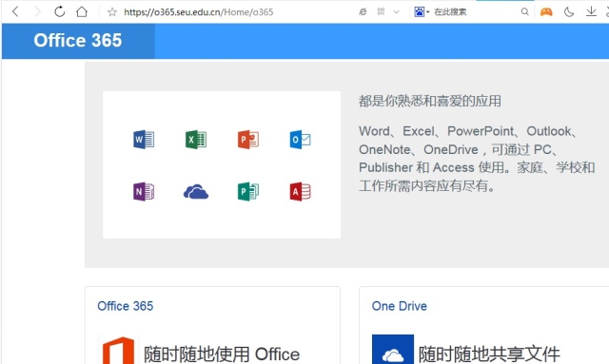Open the Office 365 card title link
The image size is (609, 364).
[x=125, y=306]
